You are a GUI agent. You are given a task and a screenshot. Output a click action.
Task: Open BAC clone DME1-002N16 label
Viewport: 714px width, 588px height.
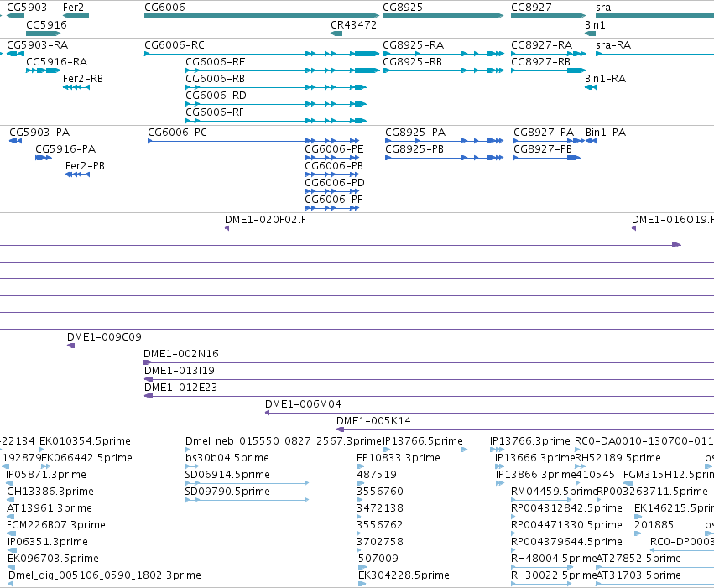[x=181, y=354]
